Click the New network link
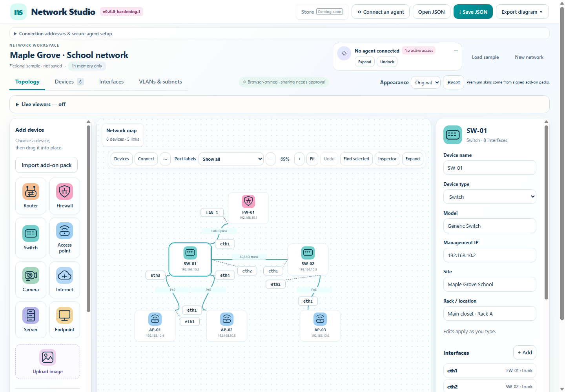This screenshot has height=392, width=565. [x=529, y=57]
